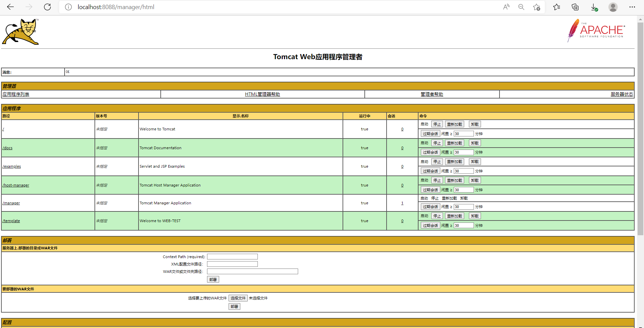Expire sessions for root app
The width and height of the screenshot is (644, 328).
coord(430,134)
